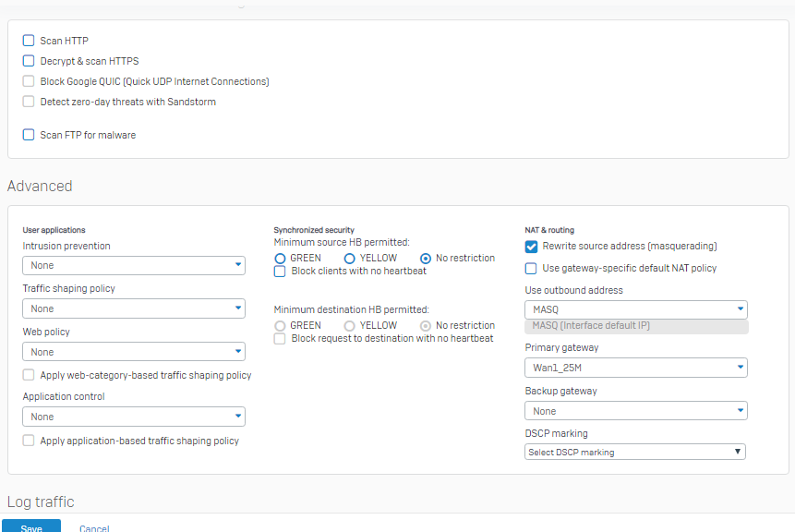Click the Cancel button
The width and height of the screenshot is (795, 532).
point(94,527)
